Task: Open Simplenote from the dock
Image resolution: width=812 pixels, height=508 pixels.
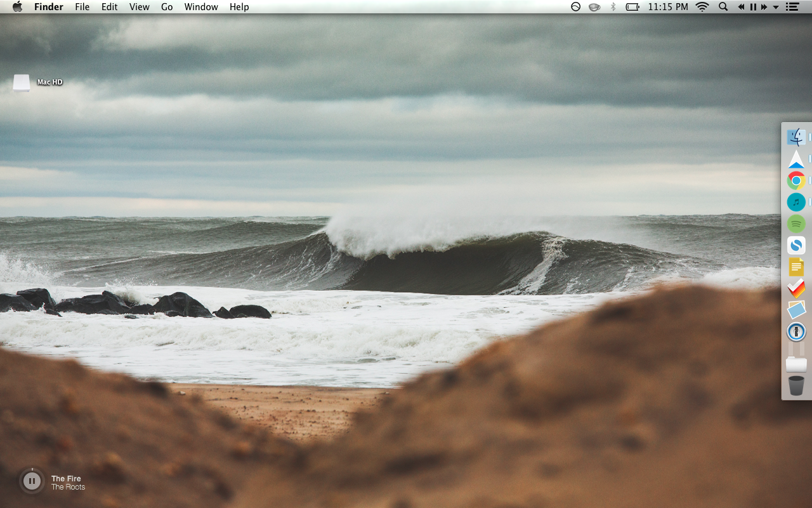Action: [796, 245]
